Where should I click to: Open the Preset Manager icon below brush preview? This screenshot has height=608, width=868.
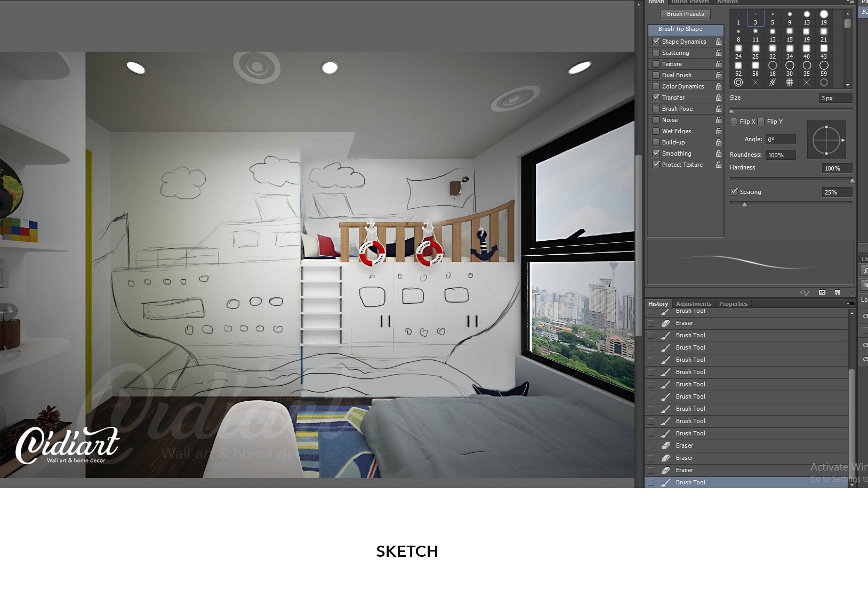coord(822,293)
